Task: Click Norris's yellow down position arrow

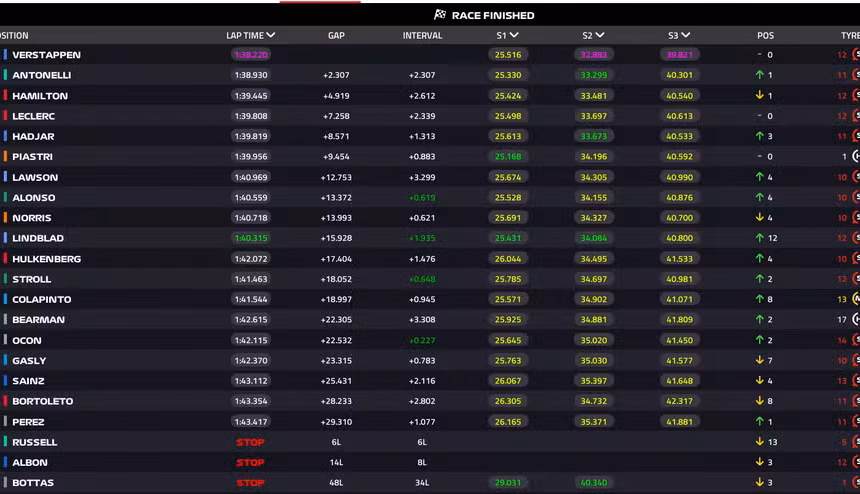Action: pos(760,218)
